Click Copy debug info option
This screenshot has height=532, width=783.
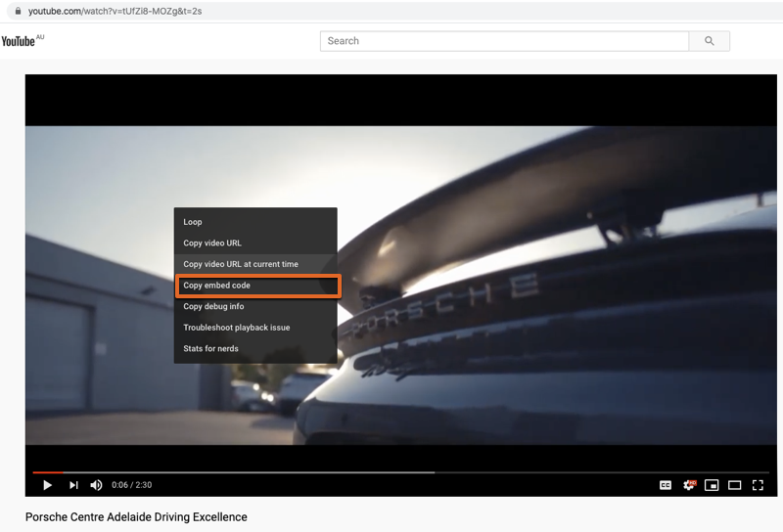click(x=213, y=306)
